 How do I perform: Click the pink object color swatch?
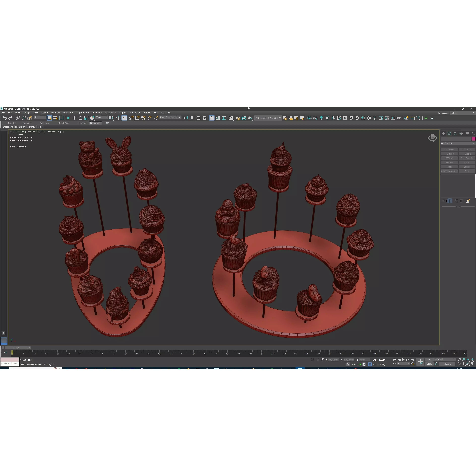tap(473, 139)
